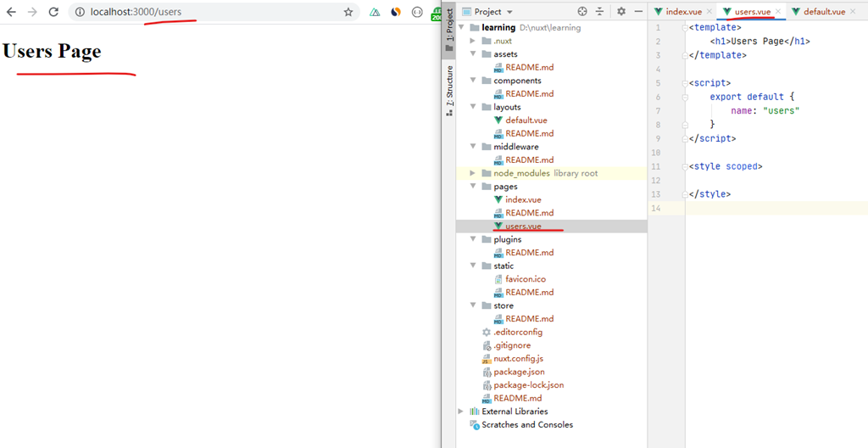The height and width of the screenshot is (448, 868).
Task: Select the .editorconfig file
Action: 518,332
